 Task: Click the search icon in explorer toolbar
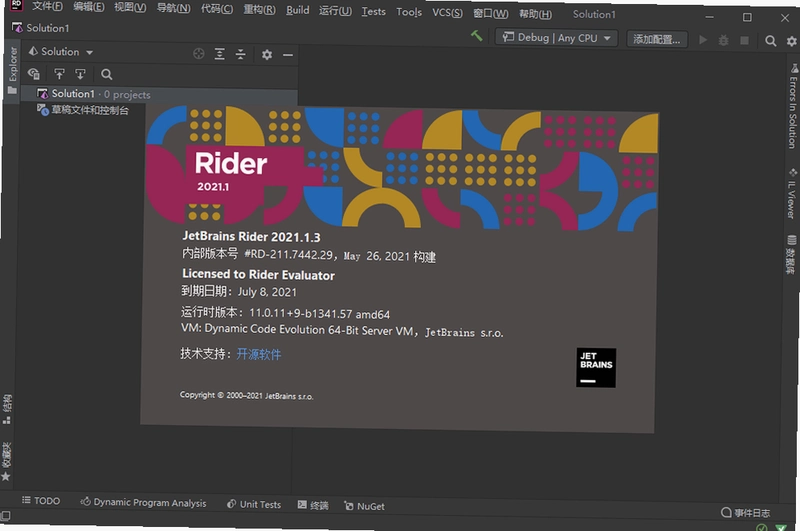click(106, 74)
